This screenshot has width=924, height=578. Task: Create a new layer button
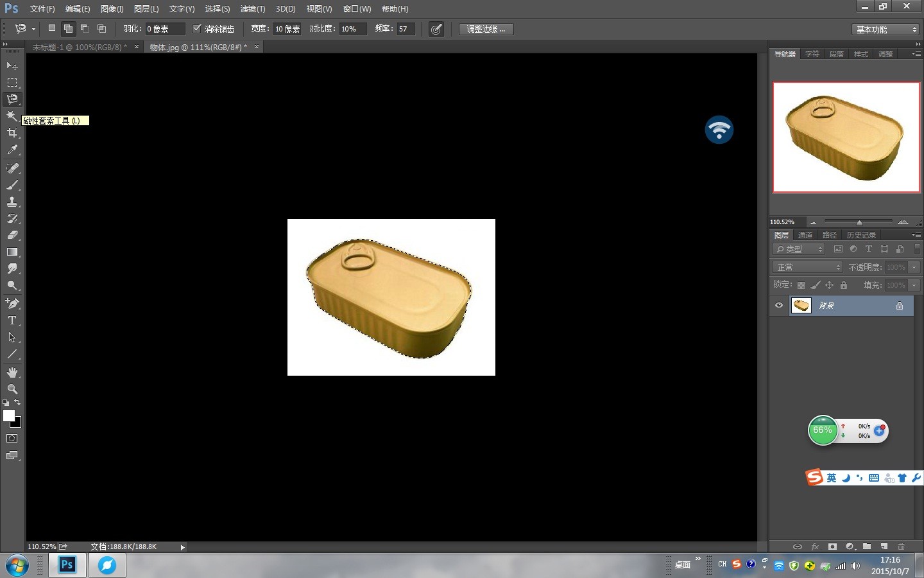click(x=884, y=547)
